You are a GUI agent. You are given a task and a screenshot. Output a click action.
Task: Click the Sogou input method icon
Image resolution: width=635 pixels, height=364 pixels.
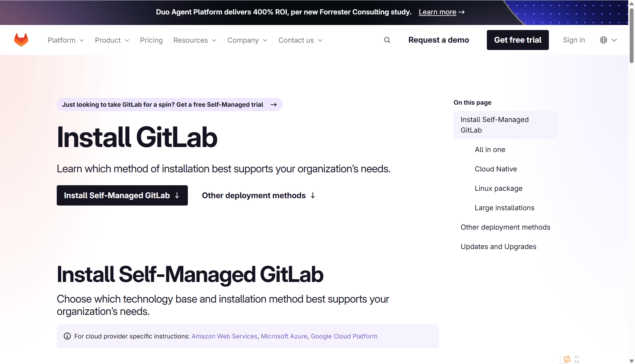567,359
